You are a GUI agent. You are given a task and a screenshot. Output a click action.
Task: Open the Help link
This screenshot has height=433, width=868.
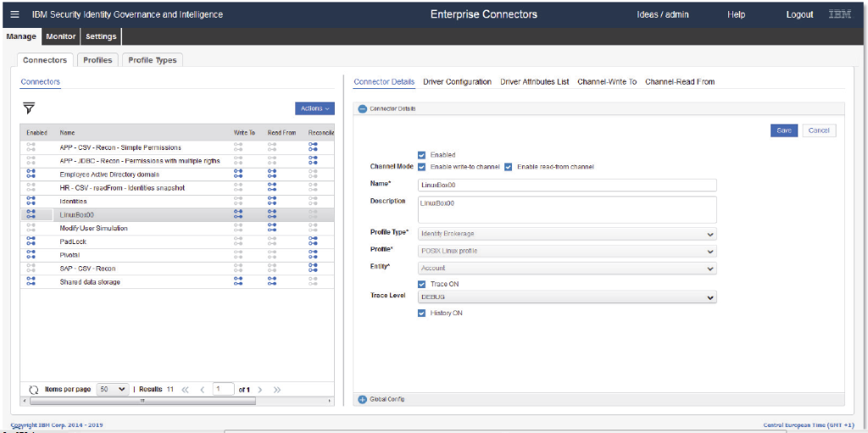[x=737, y=14]
